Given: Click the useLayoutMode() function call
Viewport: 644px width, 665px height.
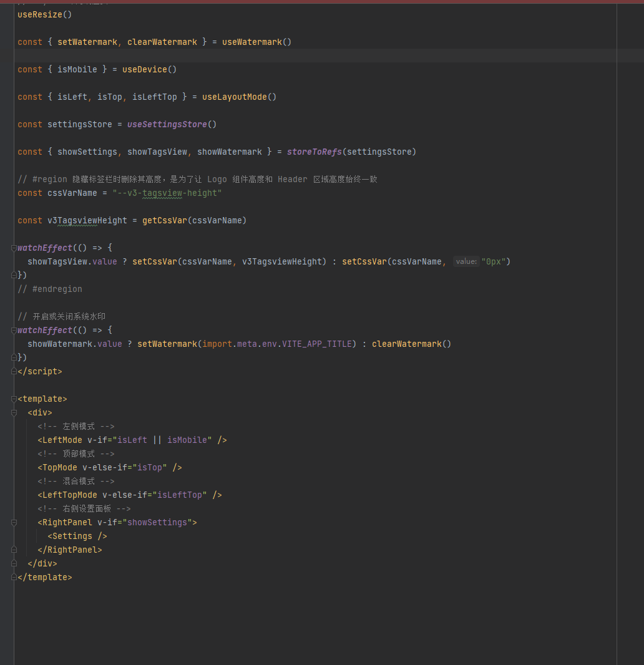Looking at the screenshot, I should [x=239, y=97].
